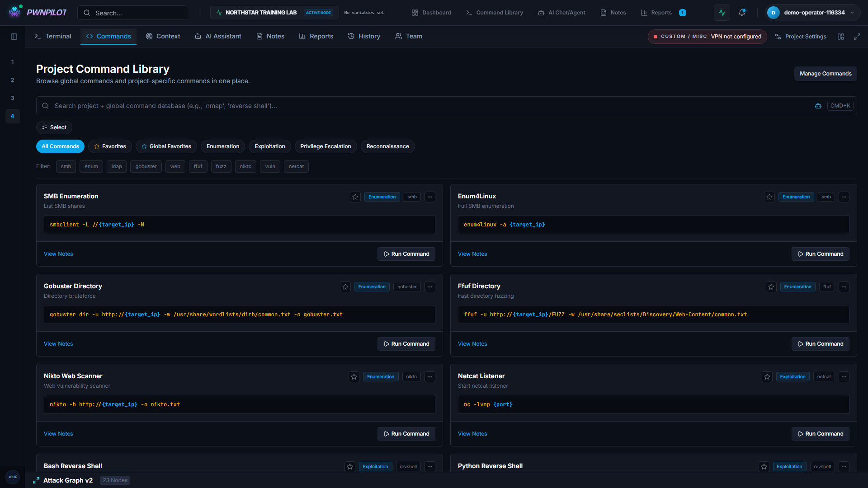
Task: Focus the project command search field
Action: 446,106
